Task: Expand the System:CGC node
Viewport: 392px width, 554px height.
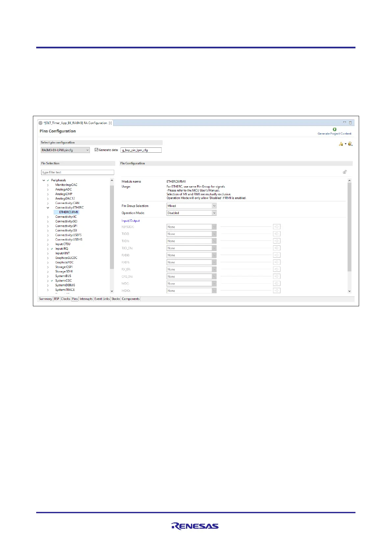Action: [x=48, y=281]
